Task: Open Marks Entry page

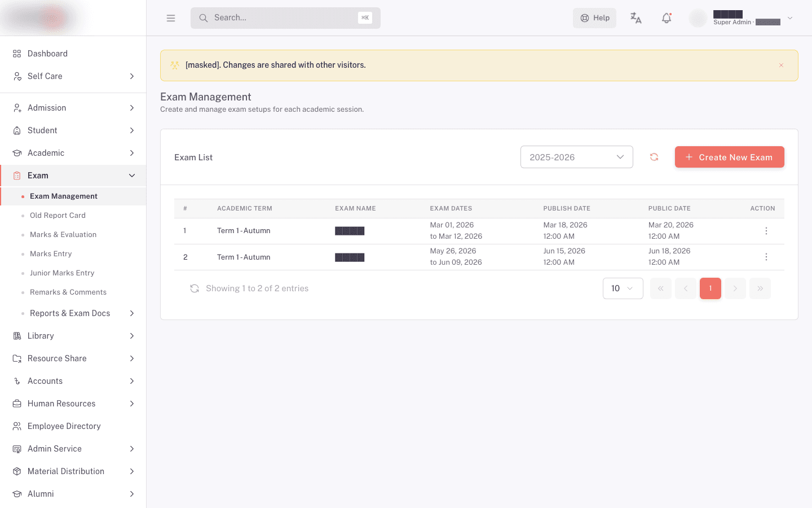Action: pos(73,254)
